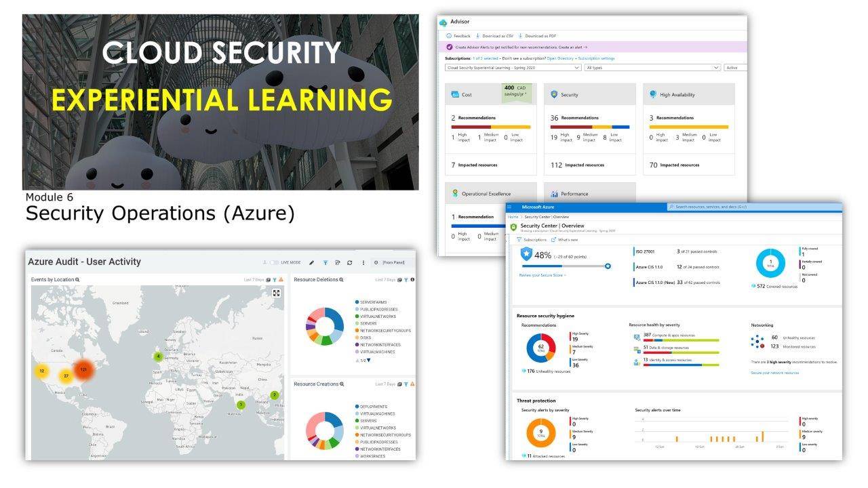Viewport: 868px width, 488px height.
Task: Click Secure your network resources link
Action: (774, 373)
